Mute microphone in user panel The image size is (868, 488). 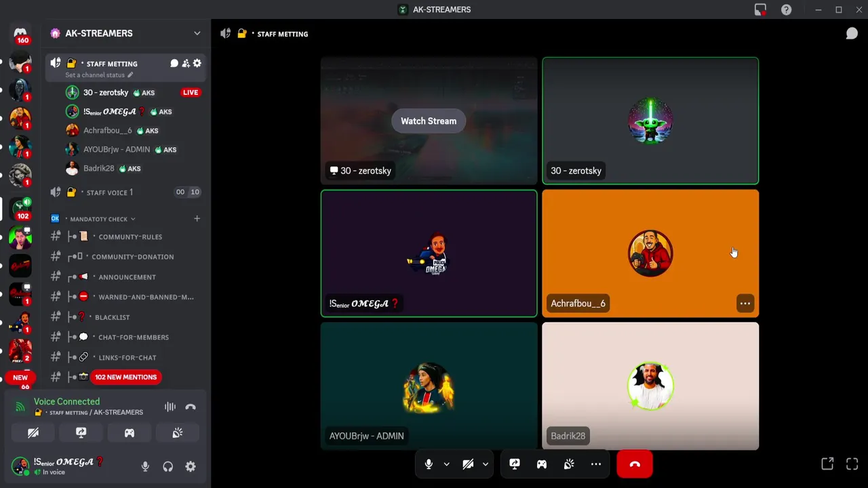[145, 466]
